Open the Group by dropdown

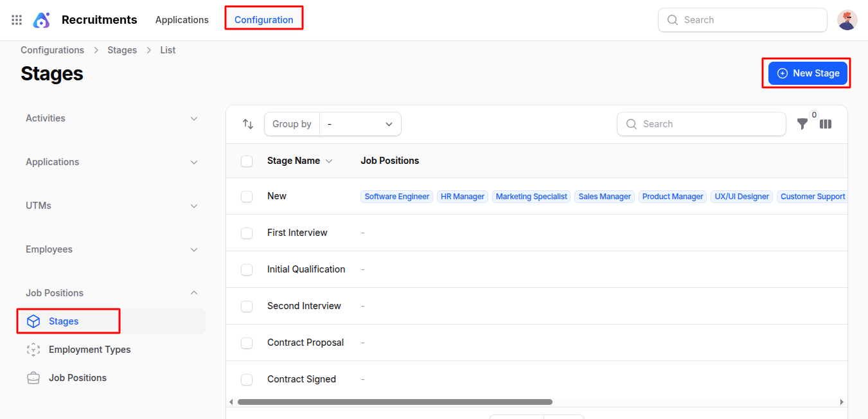(x=360, y=124)
